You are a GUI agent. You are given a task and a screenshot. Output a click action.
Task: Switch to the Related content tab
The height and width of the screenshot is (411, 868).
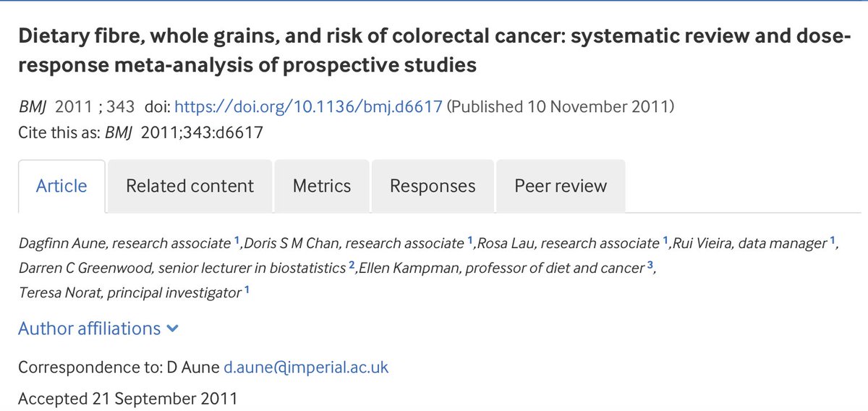[190, 186]
